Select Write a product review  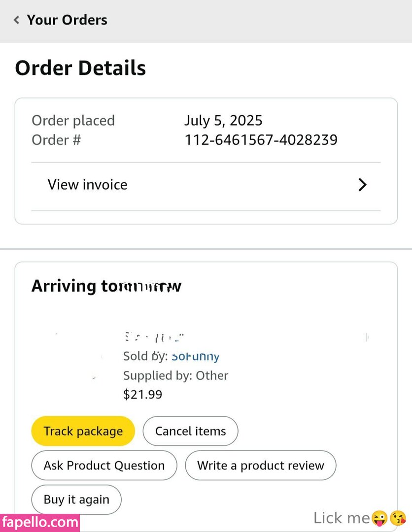[260, 465]
